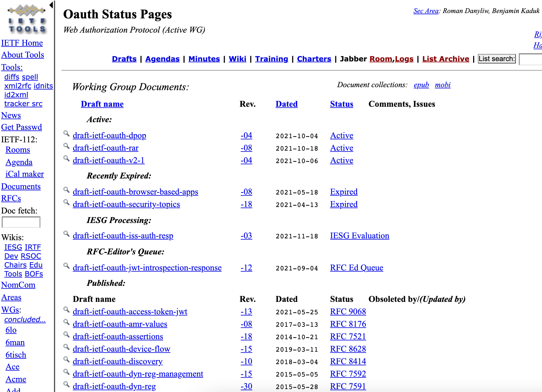Open the IRTF wiki link
Viewport: 542px width, 392px height.
(x=33, y=247)
